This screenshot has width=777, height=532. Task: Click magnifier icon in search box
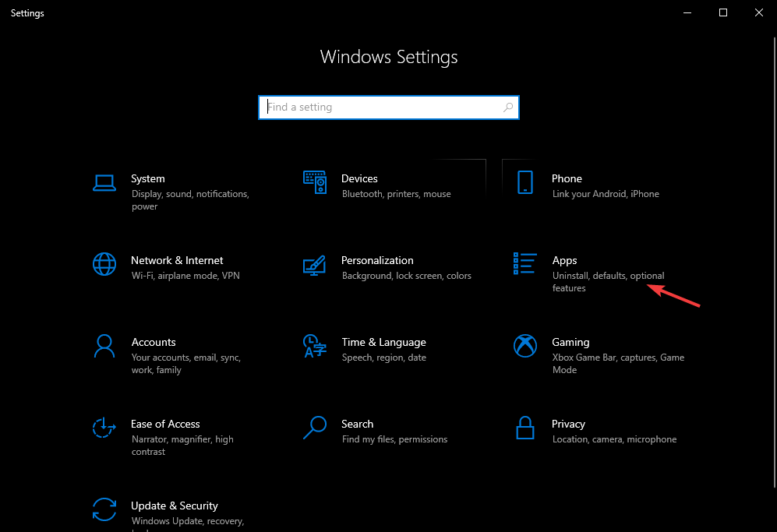point(508,107)
